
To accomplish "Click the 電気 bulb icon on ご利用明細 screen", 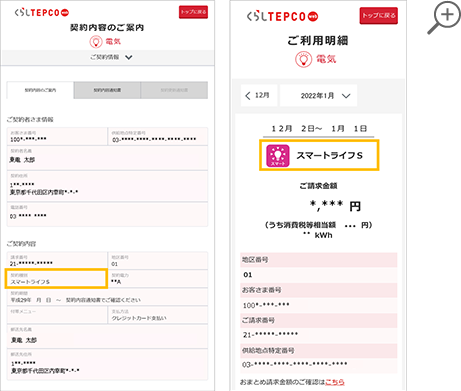I will (x=303, y=60).
